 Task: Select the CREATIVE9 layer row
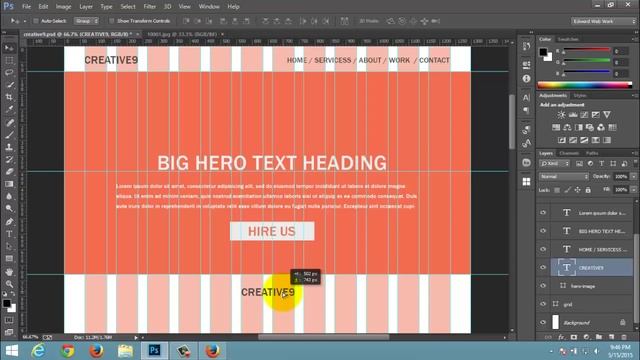[x=592, y=268]
